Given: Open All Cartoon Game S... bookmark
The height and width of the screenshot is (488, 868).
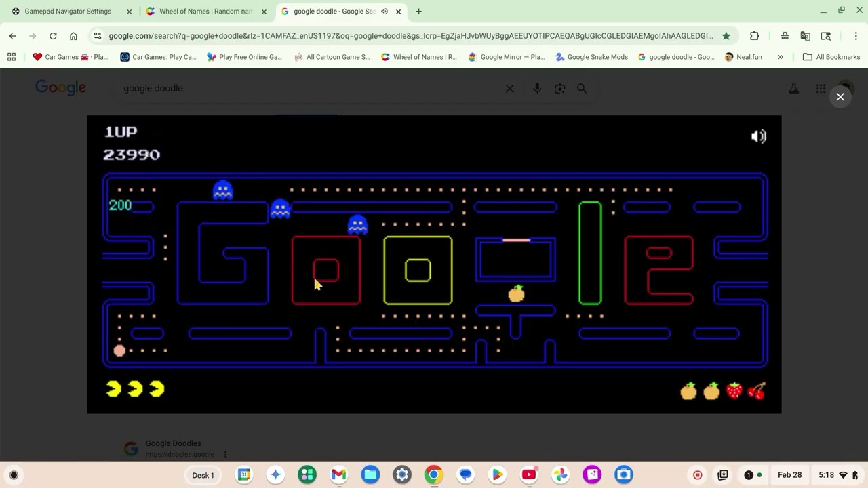Looking at the screenshot, I should (332, 57).
